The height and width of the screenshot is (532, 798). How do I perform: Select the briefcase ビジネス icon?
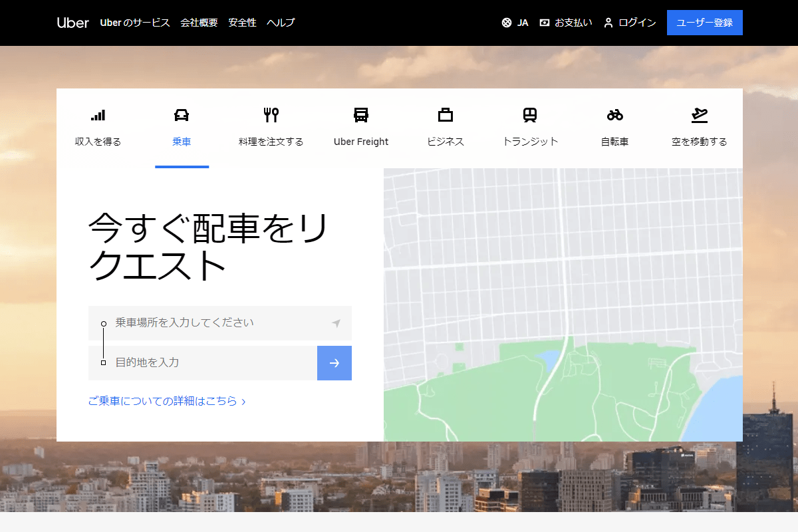click(x=446, y=115)
